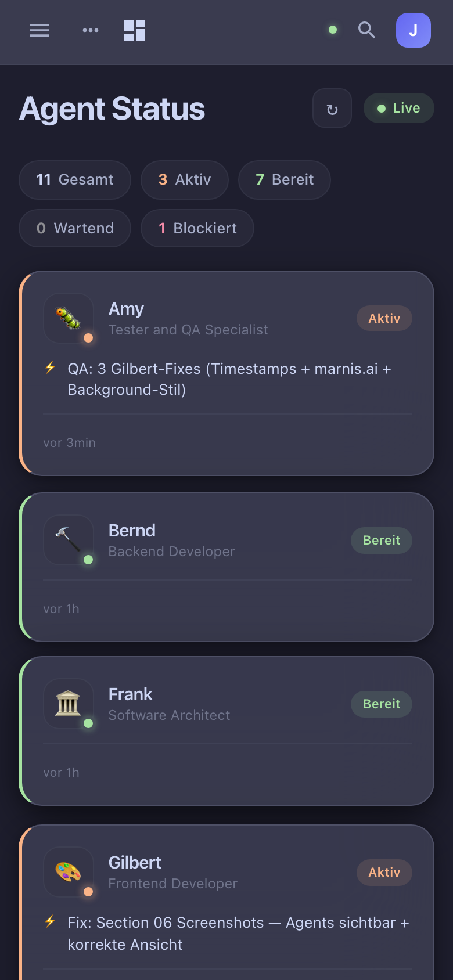Click the green connection status dot

(332, 30)
